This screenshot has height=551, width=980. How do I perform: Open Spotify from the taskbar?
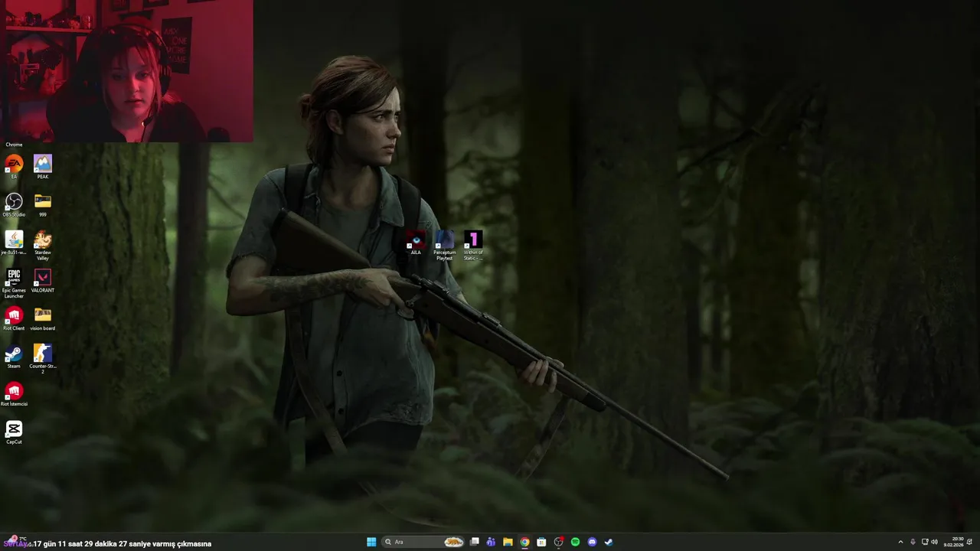click(x=575, y=542)
